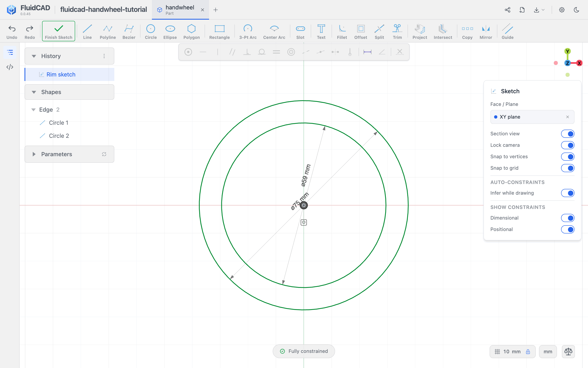Viewport: 588px width, 368px height.
Task: Choose the Bezier curve tool
Action: click(129, 31)
